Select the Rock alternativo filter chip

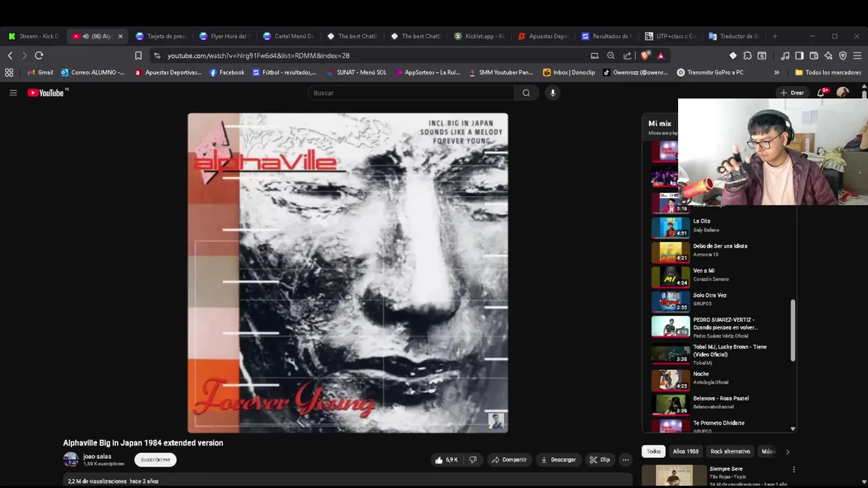(x=730, y=451)
